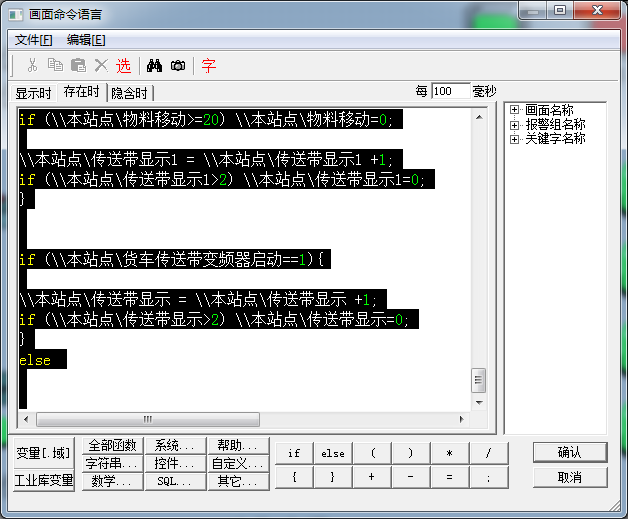
Task: Click horizontal scrollbar left arrow
Action: [26, 419]
